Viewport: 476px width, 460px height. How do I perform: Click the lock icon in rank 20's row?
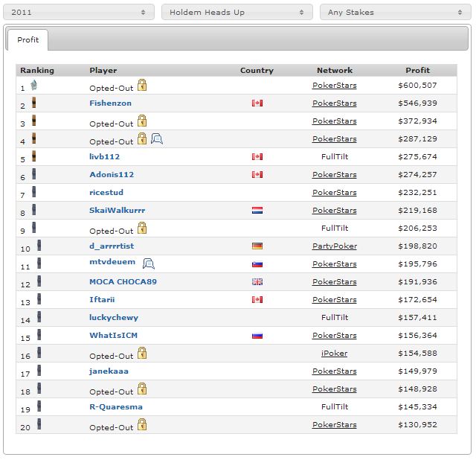click(x=142, y=424)
